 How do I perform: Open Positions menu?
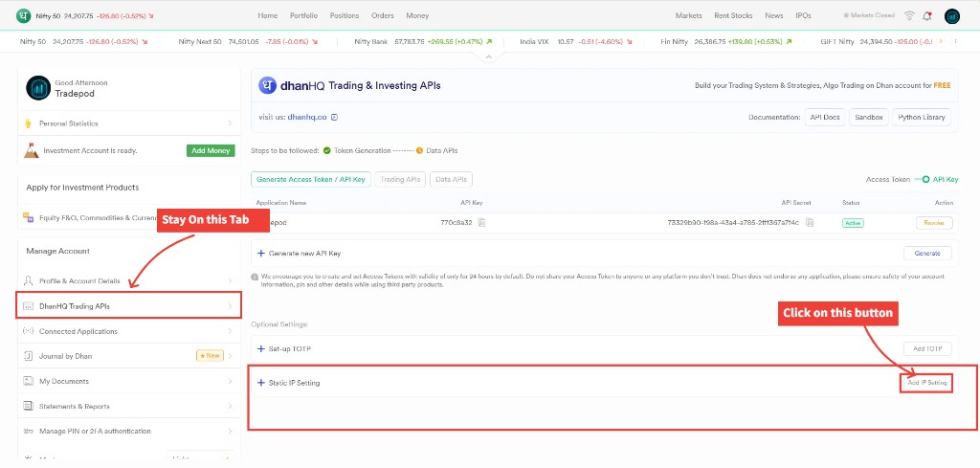[345, 15]
